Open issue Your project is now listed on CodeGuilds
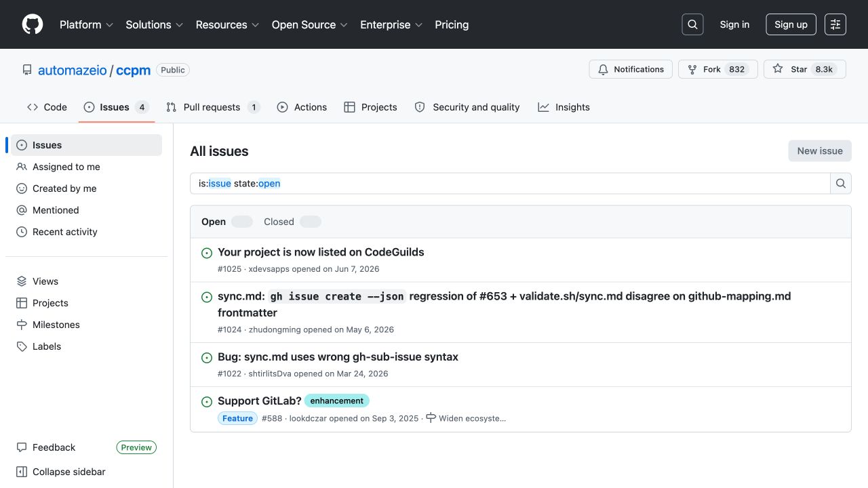 point(321,252)
